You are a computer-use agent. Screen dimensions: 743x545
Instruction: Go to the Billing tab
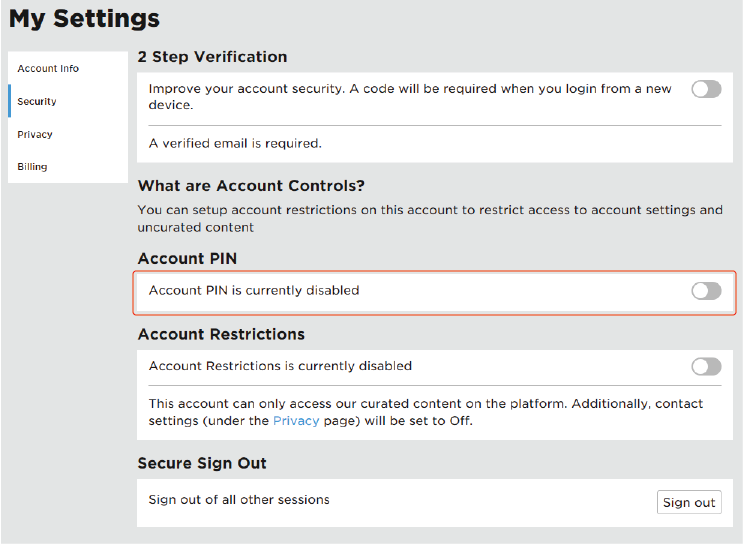coord(32,167)
